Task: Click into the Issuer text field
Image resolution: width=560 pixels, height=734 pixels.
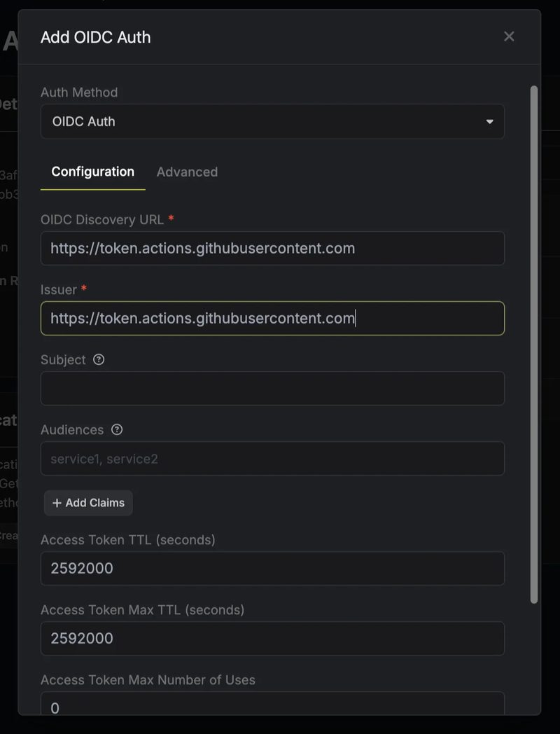Action: (272, 318)
